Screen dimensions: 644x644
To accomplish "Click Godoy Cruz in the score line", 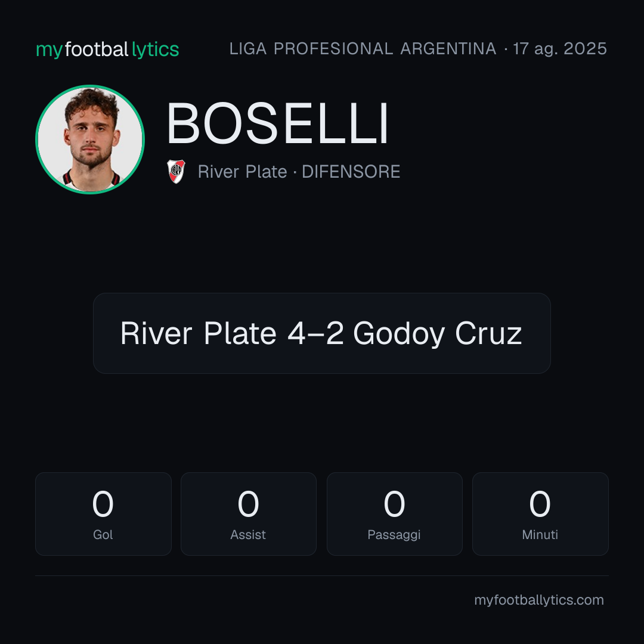I will tap(438, 334).
